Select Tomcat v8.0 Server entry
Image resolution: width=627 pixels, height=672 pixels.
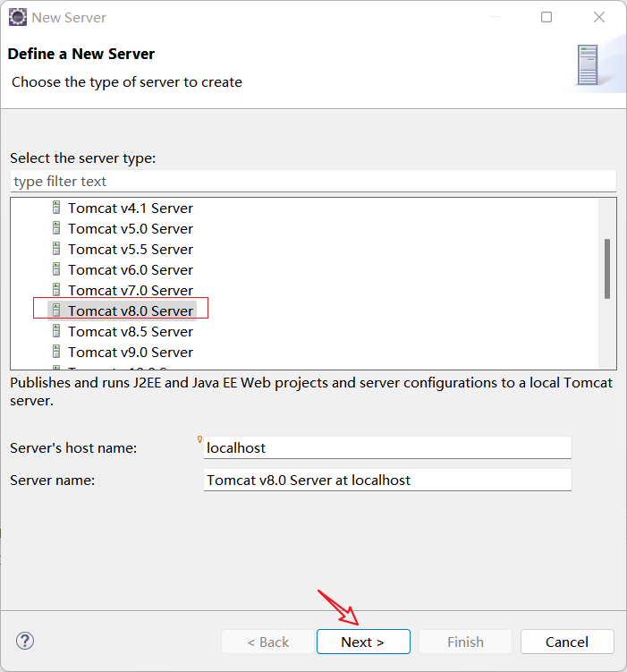tap(131, 311)
